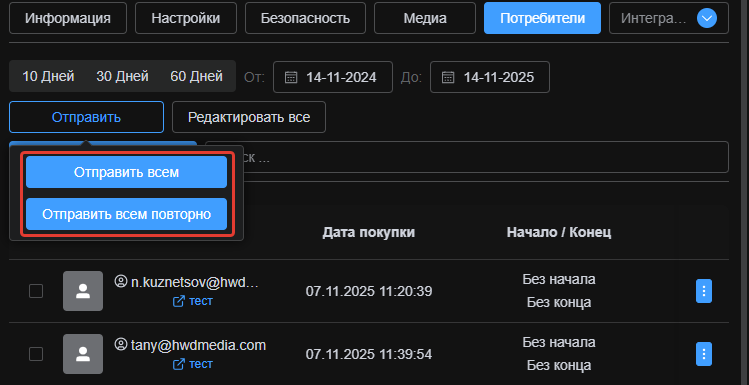Click the Дата покупки column header

(369, 233)
